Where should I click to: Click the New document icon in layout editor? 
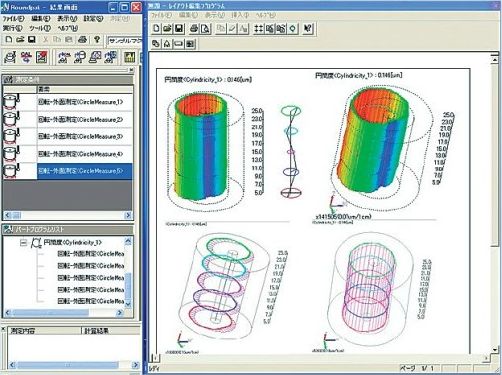click(x=156, y=29)
